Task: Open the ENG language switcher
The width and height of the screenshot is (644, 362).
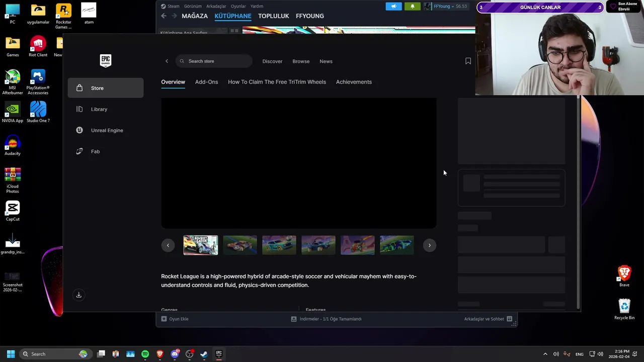Action: (580, 354)
